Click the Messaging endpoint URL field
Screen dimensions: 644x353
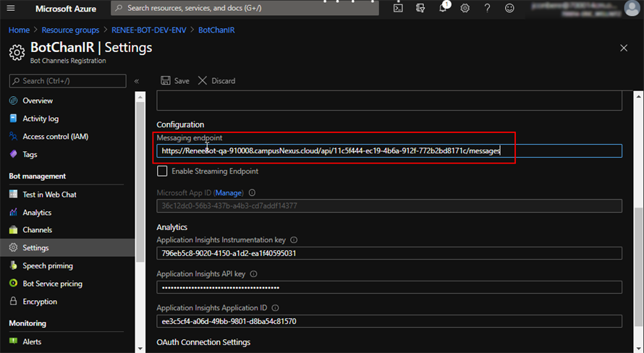(389, 150)
